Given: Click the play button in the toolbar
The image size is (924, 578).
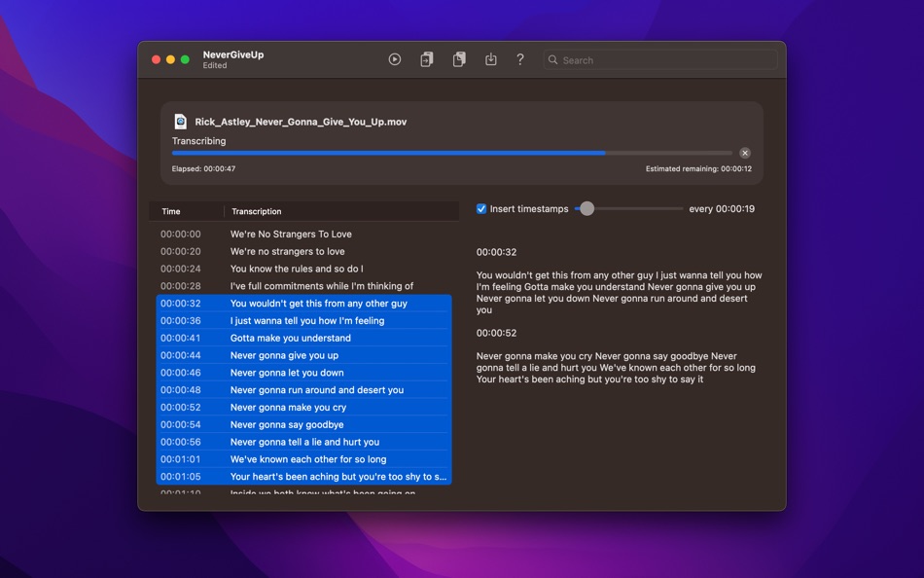Looking at the screenshot, I should [x=395, y=59].
